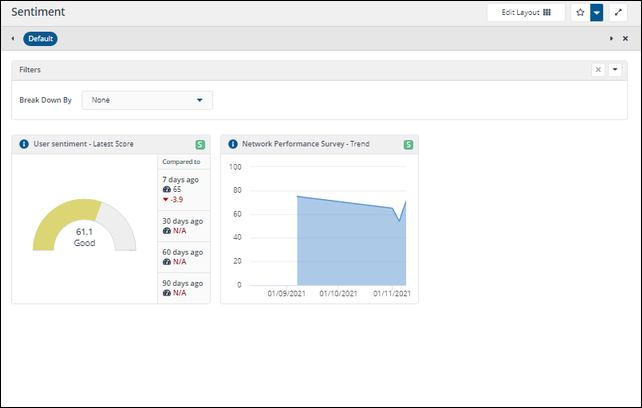The height and width of the screenshot is (408, 642).
Task: Click the right arrow in tab bar
Action: point(611,39)
